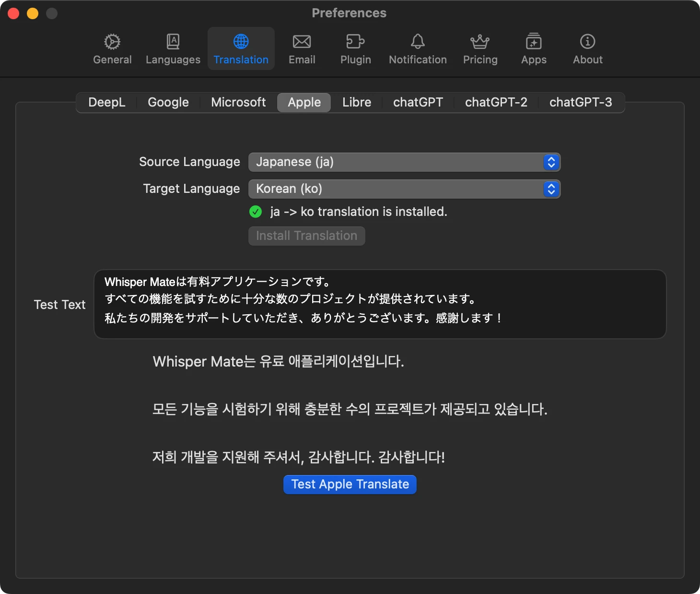Switch to the DeepL tab
The image size is (700, 594).
click(x=107, y=103)
